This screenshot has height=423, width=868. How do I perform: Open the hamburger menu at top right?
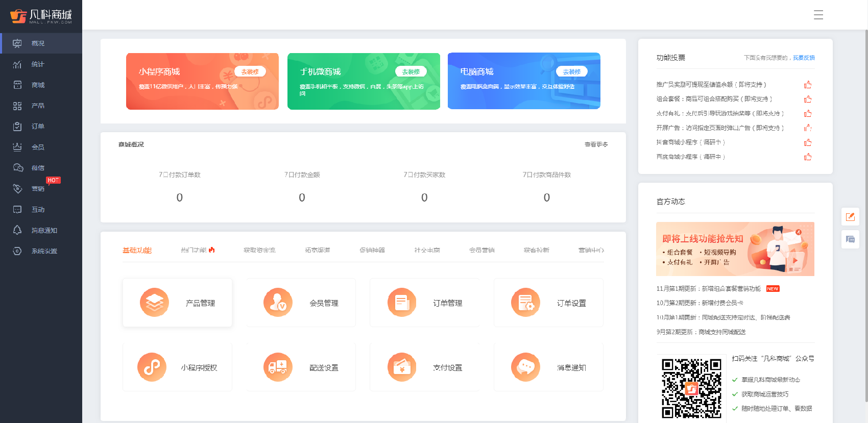pos(818,15)
